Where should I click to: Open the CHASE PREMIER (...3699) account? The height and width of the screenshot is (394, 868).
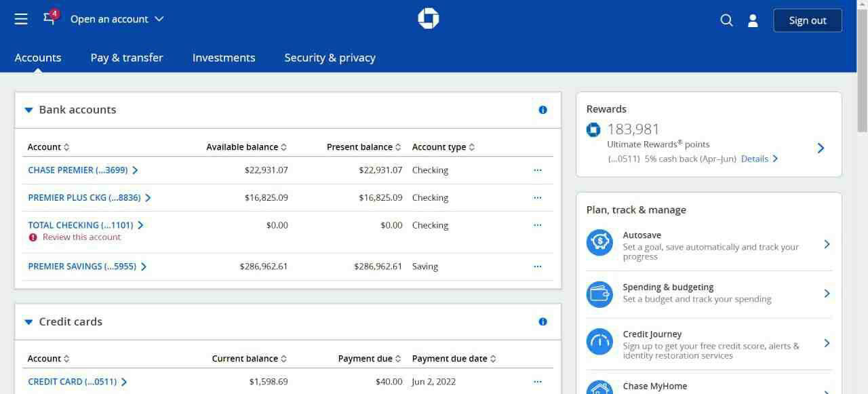click(83, 170)
